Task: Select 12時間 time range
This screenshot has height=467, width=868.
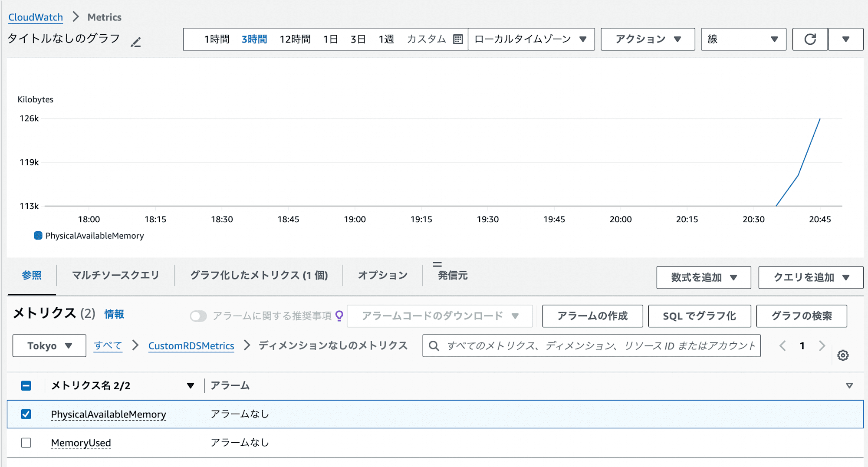Action: (295, 39)
